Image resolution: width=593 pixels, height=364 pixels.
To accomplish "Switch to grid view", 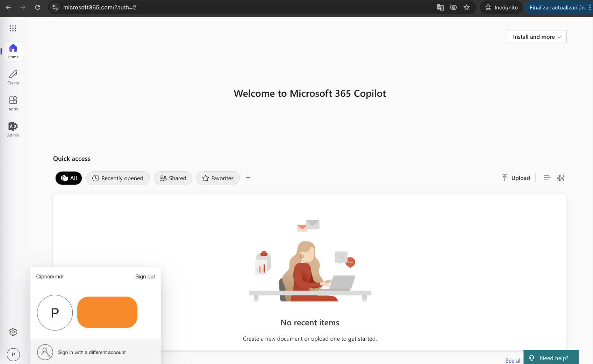I will coord(560,178).
